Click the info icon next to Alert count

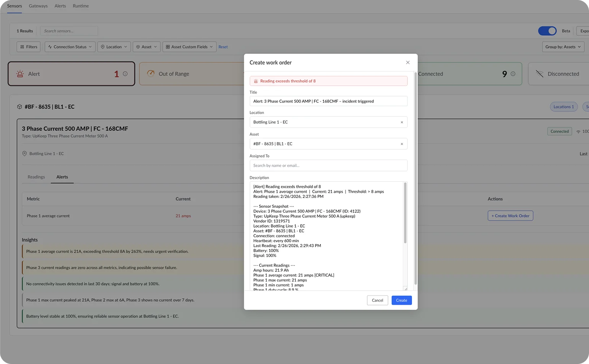pos(124,74)
